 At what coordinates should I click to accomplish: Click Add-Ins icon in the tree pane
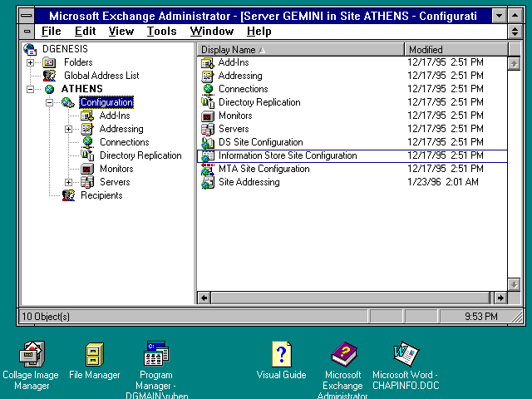click(x=87, y=116)
